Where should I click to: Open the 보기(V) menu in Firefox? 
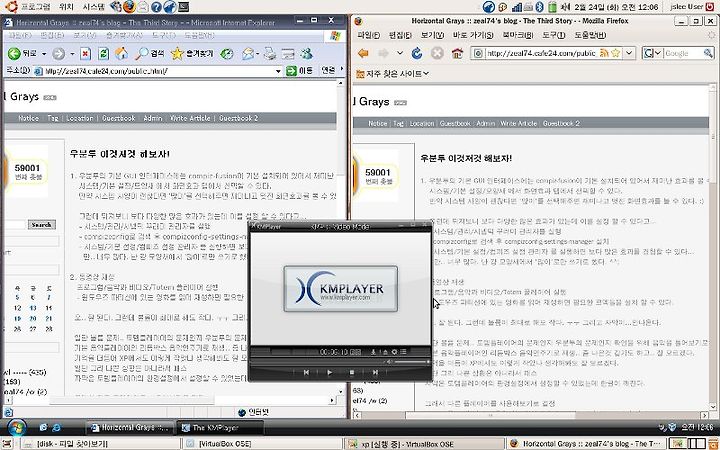coord(432,35)
